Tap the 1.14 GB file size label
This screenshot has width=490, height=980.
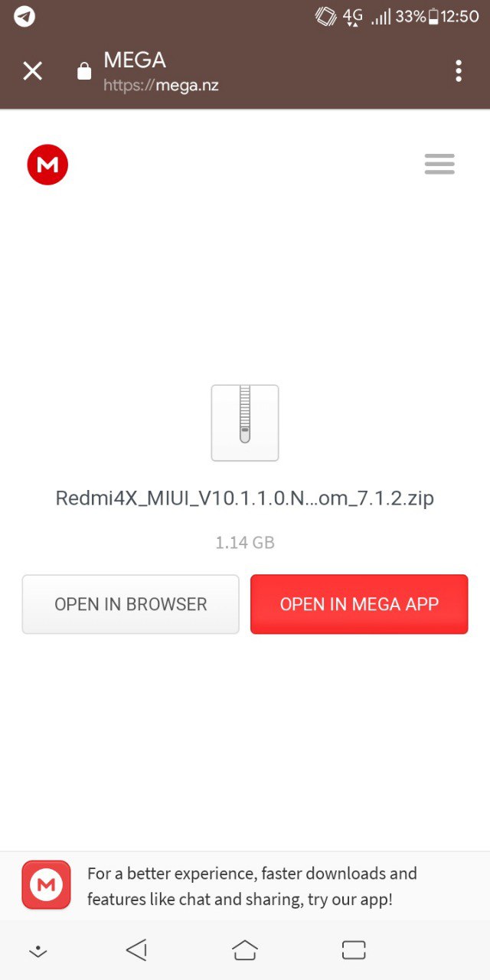pyautogui.click(x=245, y=543)
